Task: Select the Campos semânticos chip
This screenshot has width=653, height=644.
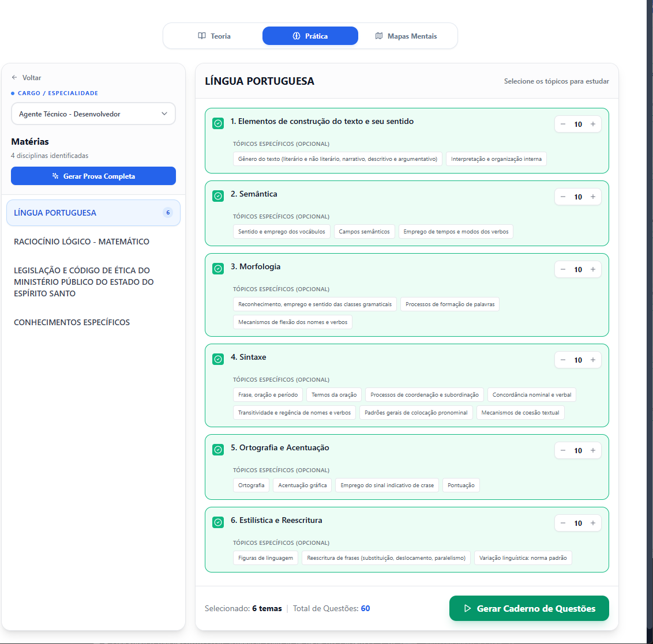Action: tap(364, 231)
